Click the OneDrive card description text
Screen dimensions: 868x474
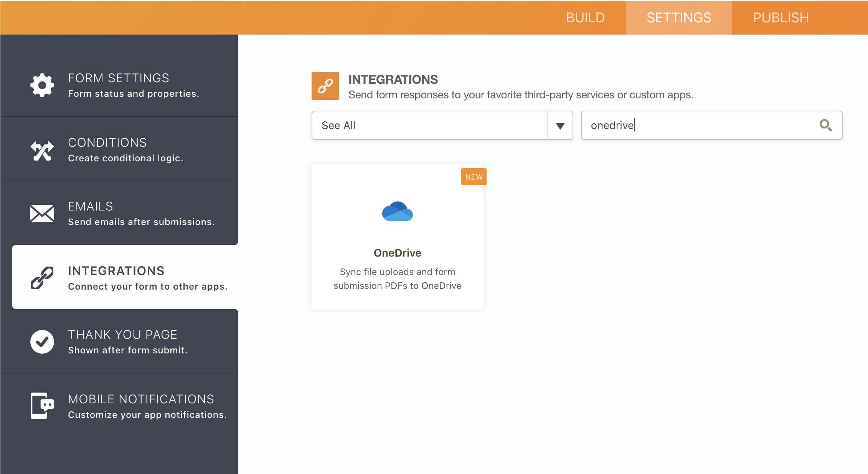(398, 279)
